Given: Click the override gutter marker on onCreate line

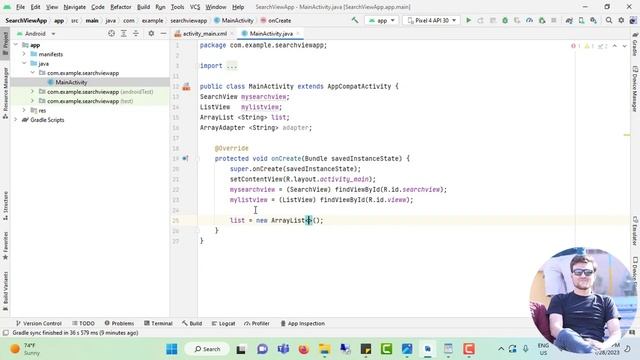Looking at the screenshot, I should (x=185, y=158).
